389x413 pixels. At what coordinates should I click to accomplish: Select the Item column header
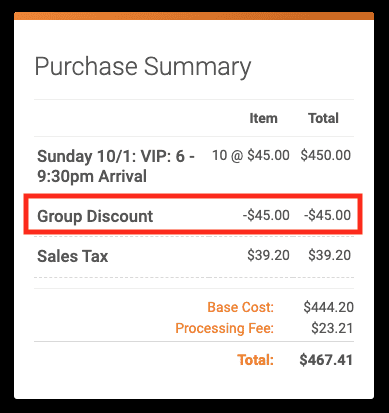tap(263, 118)
